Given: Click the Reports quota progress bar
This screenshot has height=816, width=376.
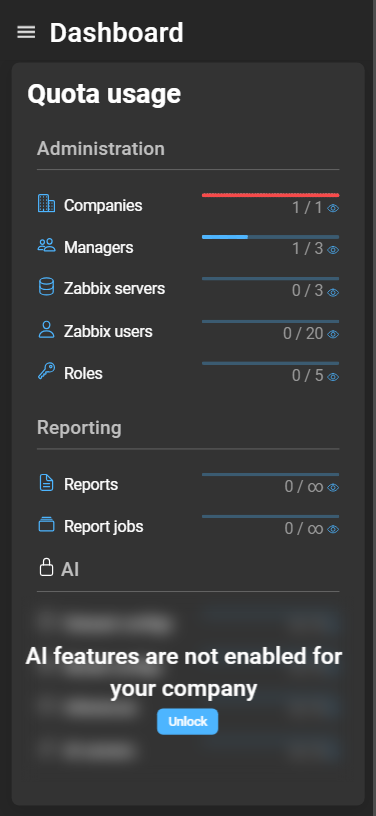Looking at the screenshot, I should [270, 475].
